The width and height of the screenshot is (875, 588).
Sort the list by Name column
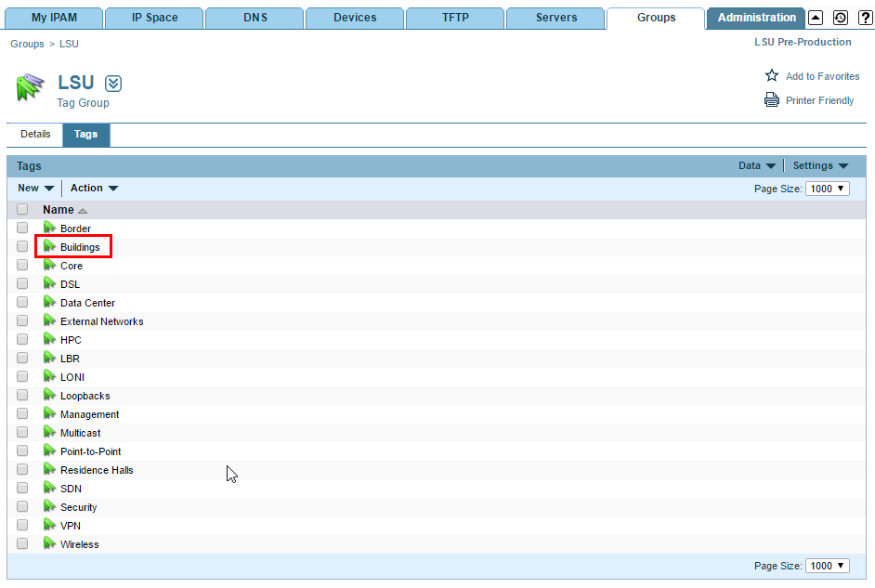click(65, 210)
